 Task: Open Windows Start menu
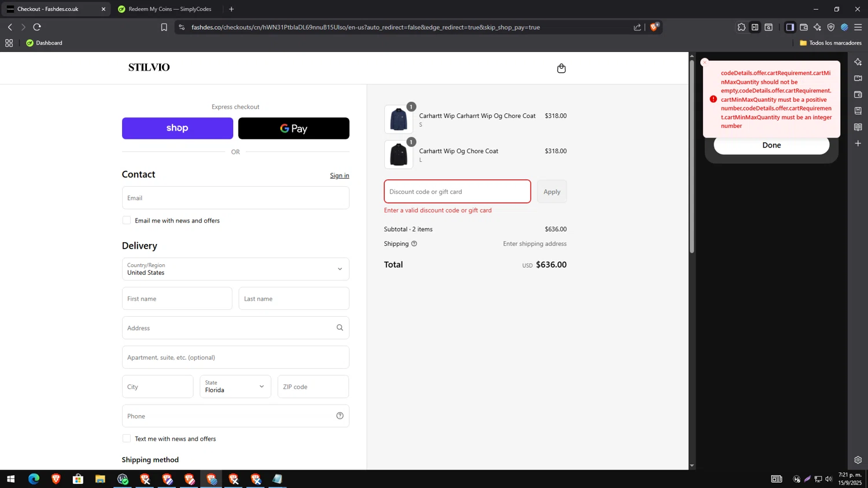tap(10, 479)
